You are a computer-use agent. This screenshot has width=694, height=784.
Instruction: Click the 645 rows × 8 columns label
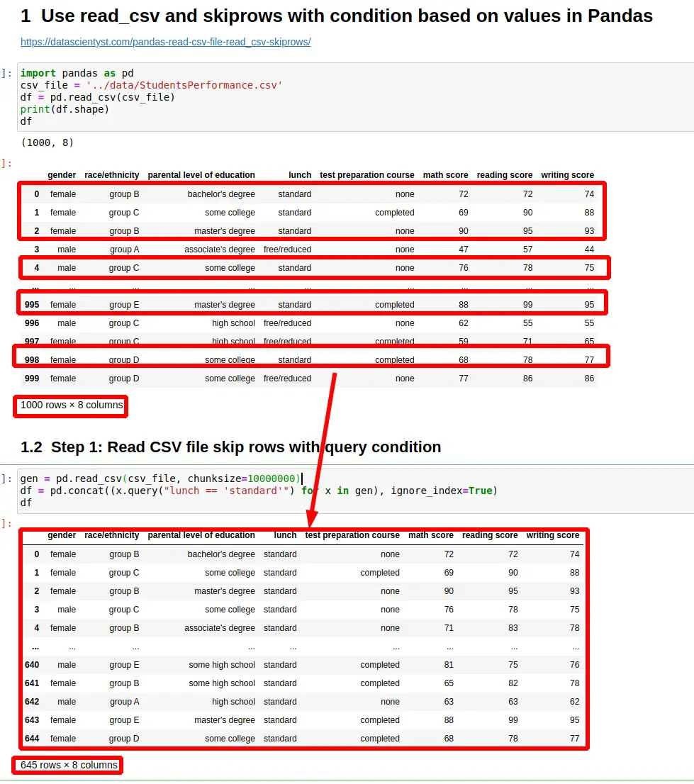(x=67, y=765)
